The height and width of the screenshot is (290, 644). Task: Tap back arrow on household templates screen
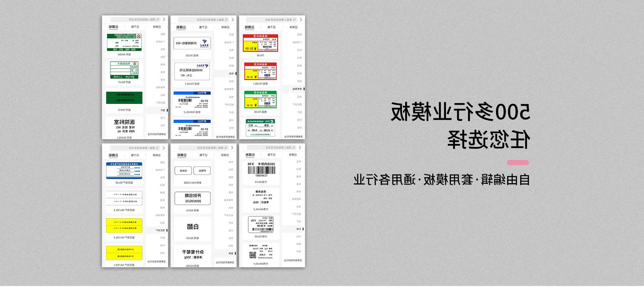[x=232, y=148]
